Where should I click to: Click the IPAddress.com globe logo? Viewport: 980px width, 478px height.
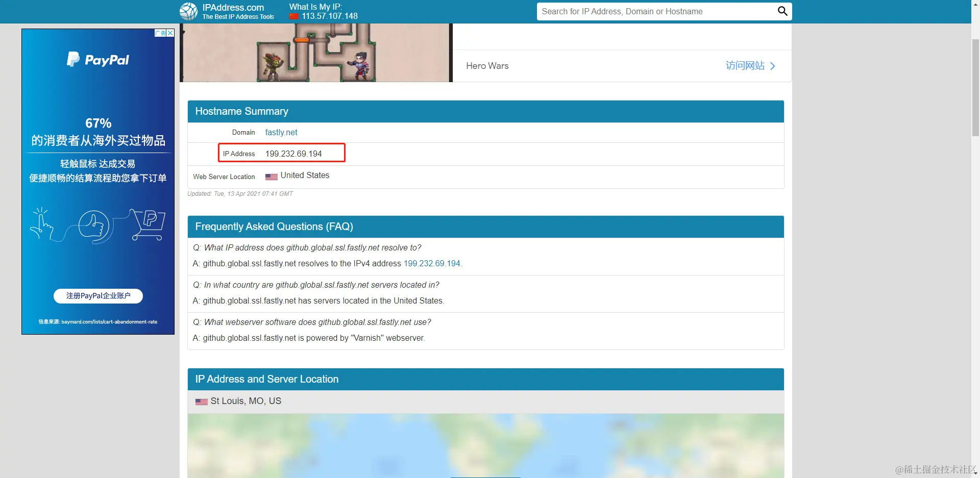188,11
